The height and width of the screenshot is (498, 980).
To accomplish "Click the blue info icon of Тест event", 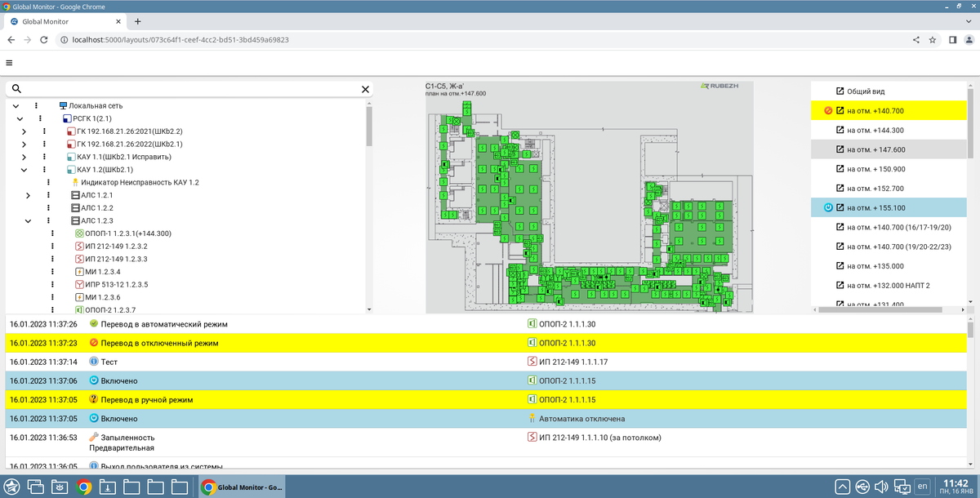I will [x=93, y=362].
